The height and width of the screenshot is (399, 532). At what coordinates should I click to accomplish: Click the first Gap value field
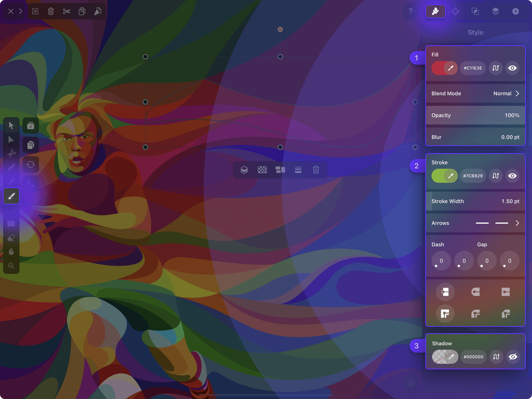point(487,261)
